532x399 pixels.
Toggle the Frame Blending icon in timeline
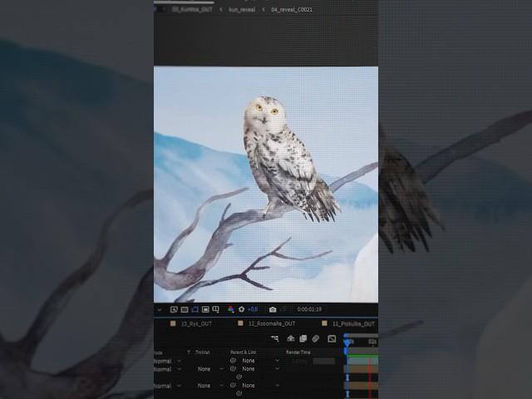tap(303, 338)
